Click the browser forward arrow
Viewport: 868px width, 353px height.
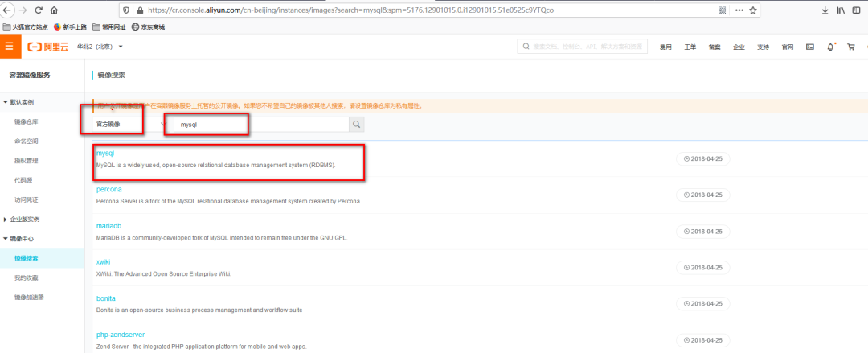[23, 10]
